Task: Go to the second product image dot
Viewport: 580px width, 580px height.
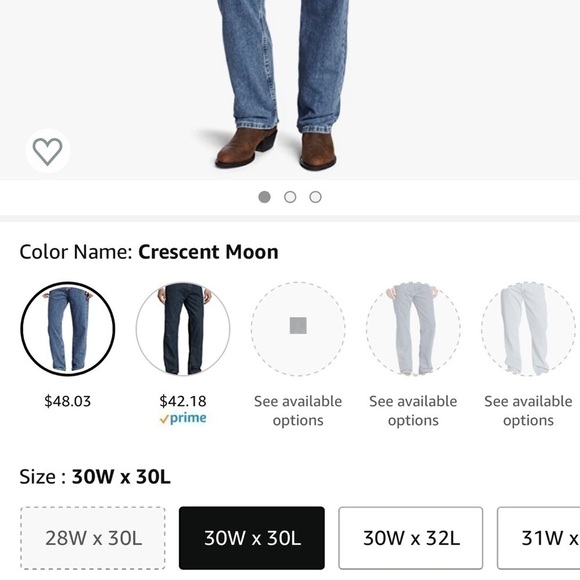Action: [290, 197]
